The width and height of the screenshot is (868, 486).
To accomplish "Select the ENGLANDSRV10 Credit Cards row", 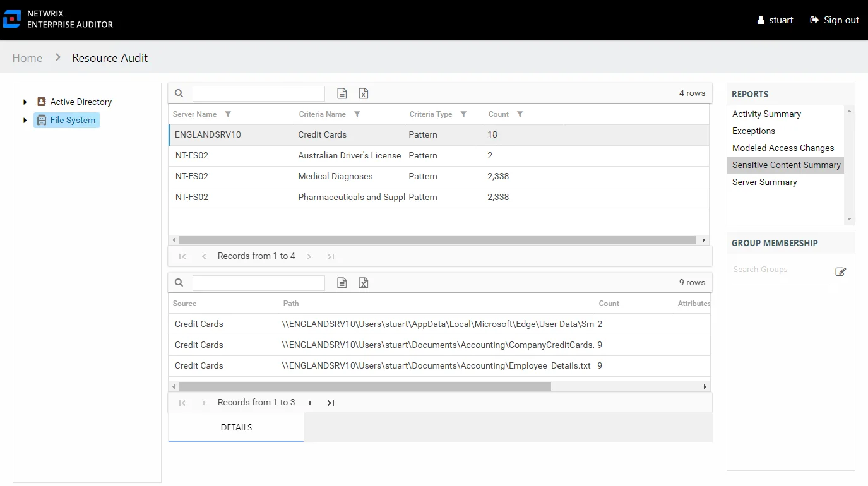I will pyautogui.click(x=439, y=135).
